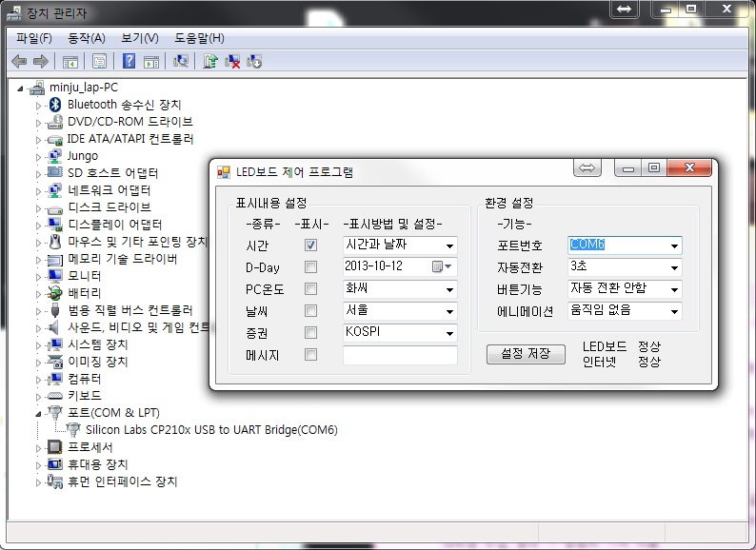
Task: Open the 동작(A) menu
Action: 87,38
